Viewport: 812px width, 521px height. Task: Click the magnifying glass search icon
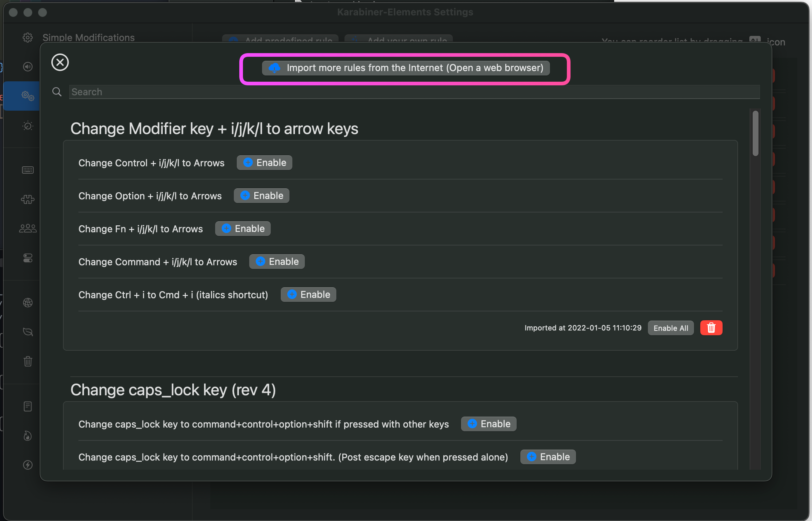(57, 92)
